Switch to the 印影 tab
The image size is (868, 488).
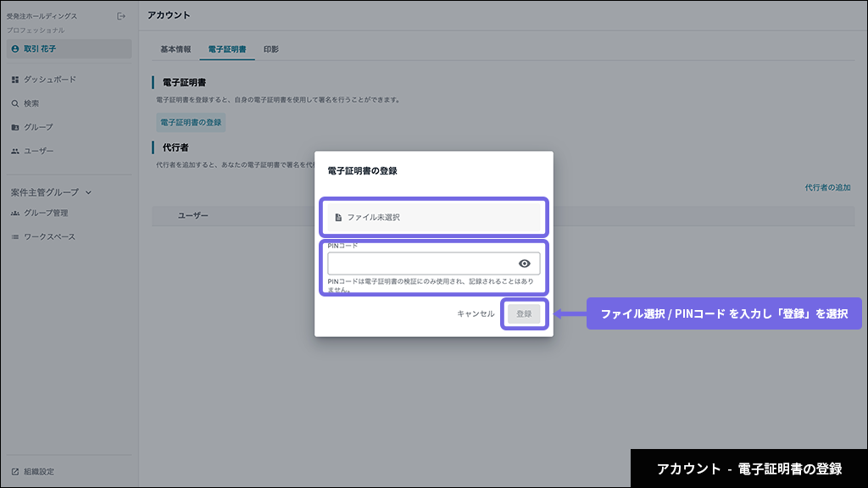[271, 49]
